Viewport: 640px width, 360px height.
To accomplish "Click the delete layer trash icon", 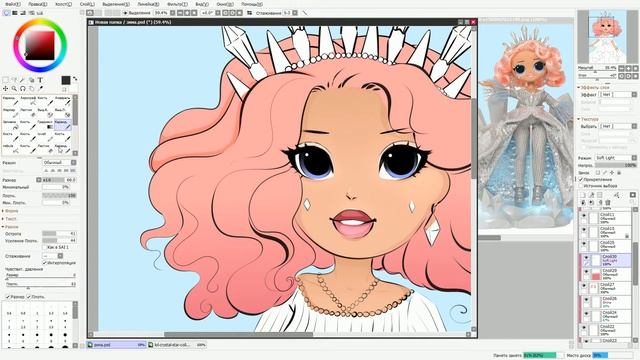I will pyautogui.click(x=608, y=202).
